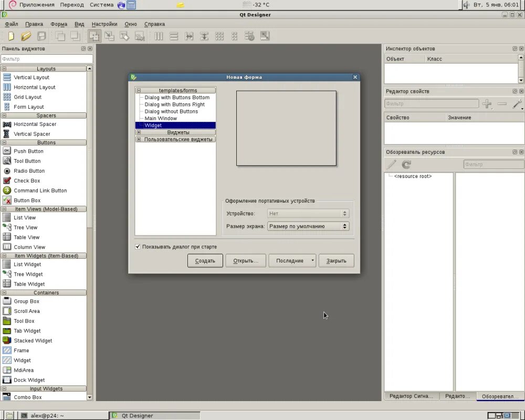Toggle 'Показывать диалог при старте' checkbox

click(x=138, y=247)
